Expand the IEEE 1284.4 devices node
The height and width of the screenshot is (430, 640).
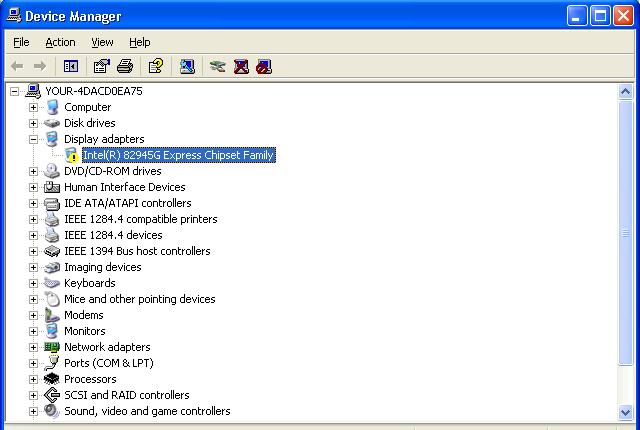pyautogui.click(x=33, y=235)
